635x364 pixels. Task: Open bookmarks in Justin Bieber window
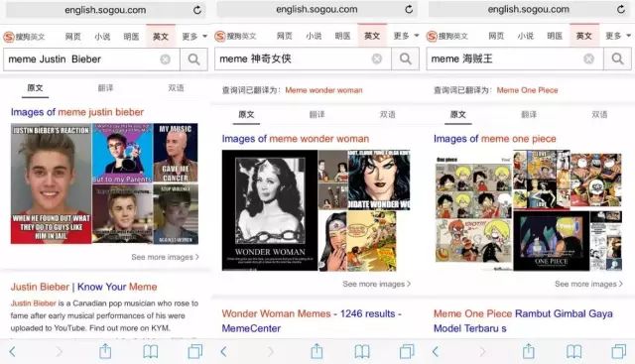150,351
